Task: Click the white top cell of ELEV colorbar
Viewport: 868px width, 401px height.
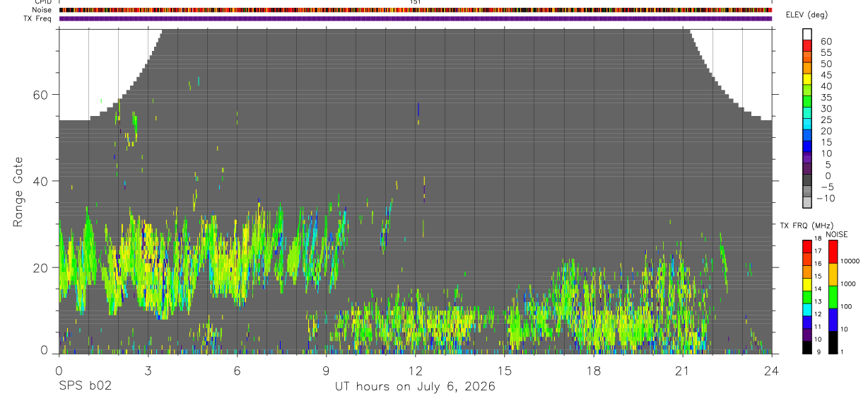Action: (x=807, y=35)
